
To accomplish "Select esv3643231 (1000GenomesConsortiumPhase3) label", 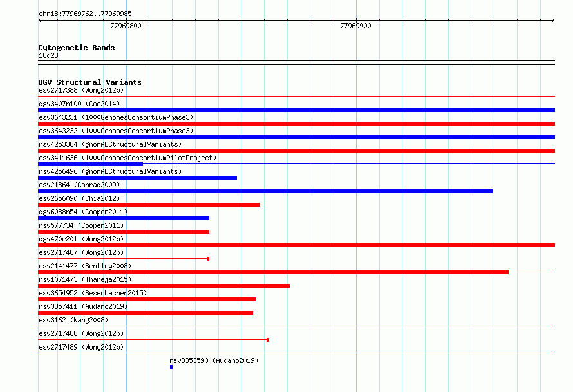I will (x=116, y=117).
